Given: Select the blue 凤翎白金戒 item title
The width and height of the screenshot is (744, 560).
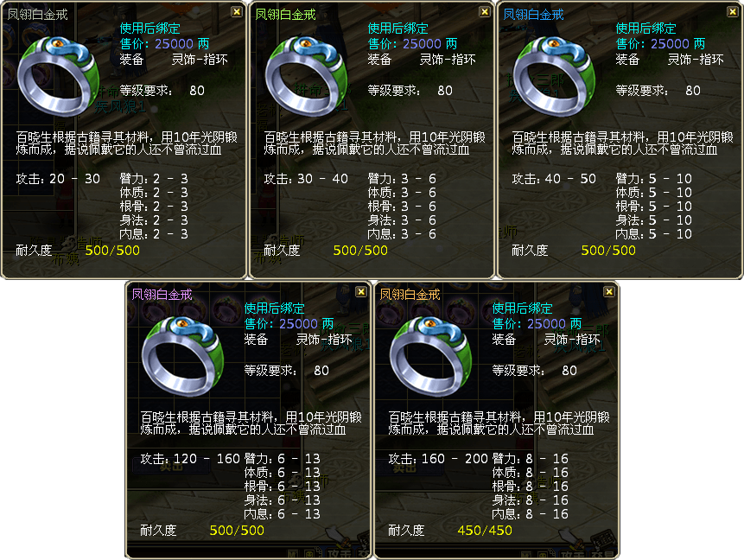Looking at the screenshot, I should [x=533, y=15].
